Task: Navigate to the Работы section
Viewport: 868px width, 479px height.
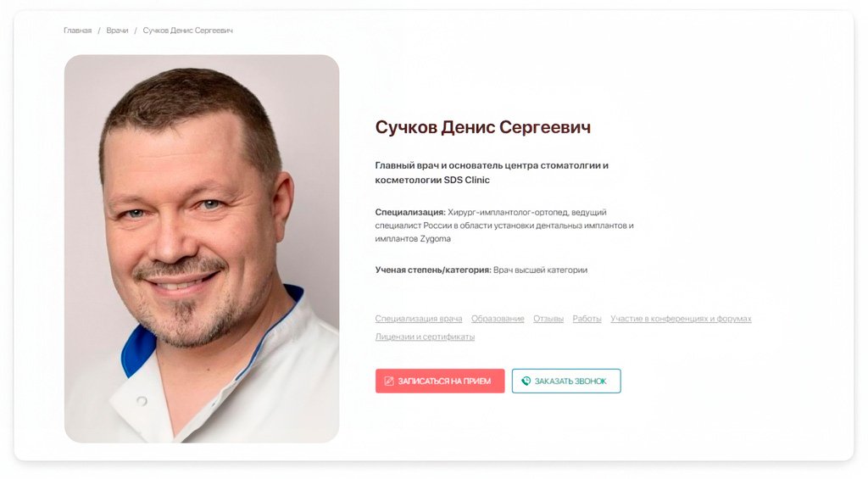Action: click(x=587, y=319)
